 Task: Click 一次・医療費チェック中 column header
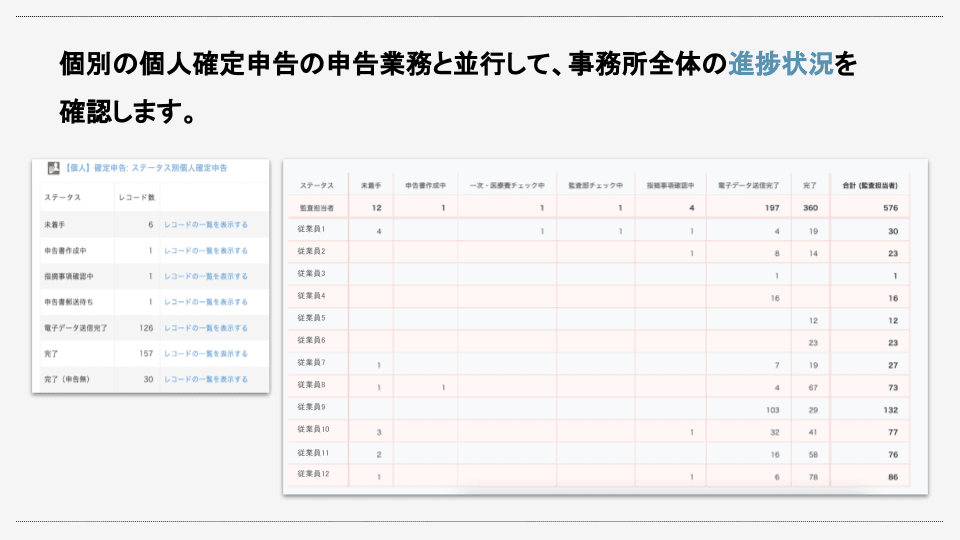point(507,185)
